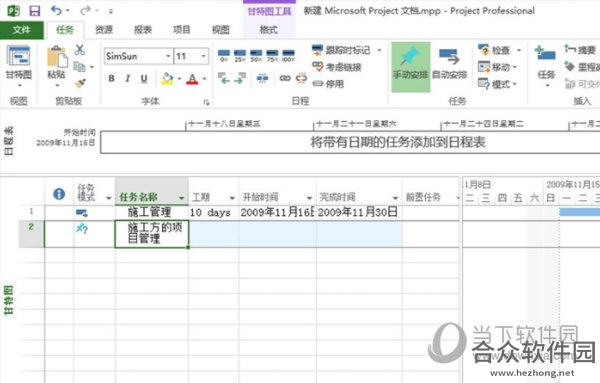Cut selection with scissors icon
The image size is (600, 383).
[x=80, y=50]
